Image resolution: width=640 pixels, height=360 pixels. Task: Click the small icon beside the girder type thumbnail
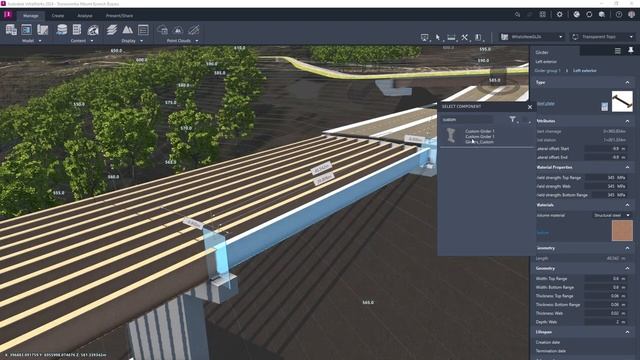pos(604,107)
